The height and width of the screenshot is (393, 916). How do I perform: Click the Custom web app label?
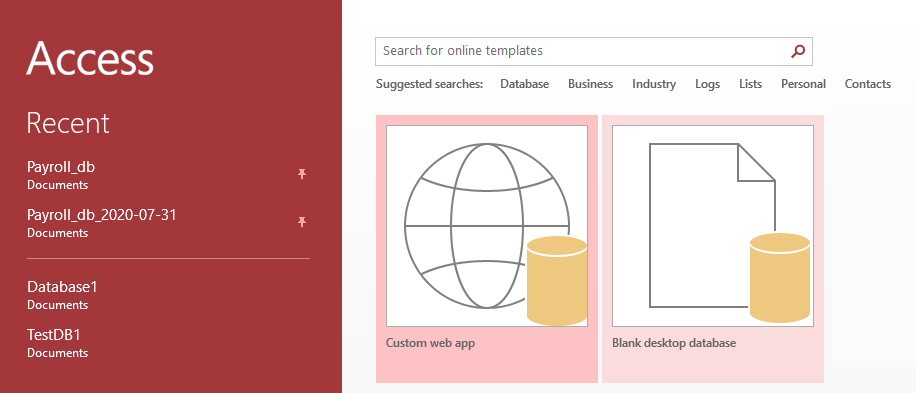click(x=430, y=343)
